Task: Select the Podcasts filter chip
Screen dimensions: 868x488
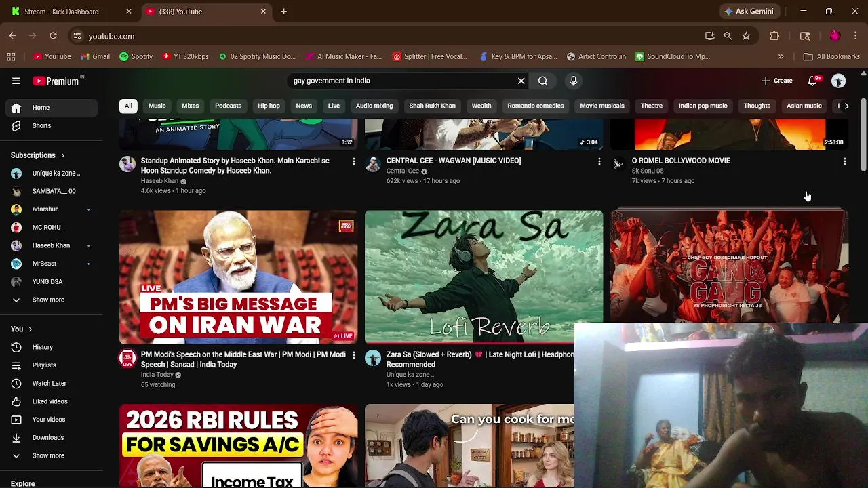Action: [x=228, y=106]
